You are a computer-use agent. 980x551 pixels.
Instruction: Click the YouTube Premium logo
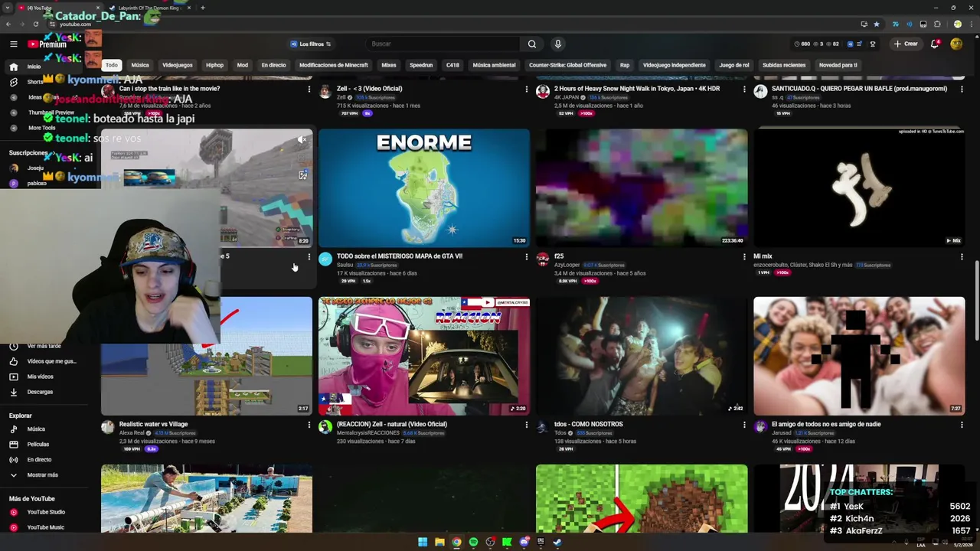point(47,44)
